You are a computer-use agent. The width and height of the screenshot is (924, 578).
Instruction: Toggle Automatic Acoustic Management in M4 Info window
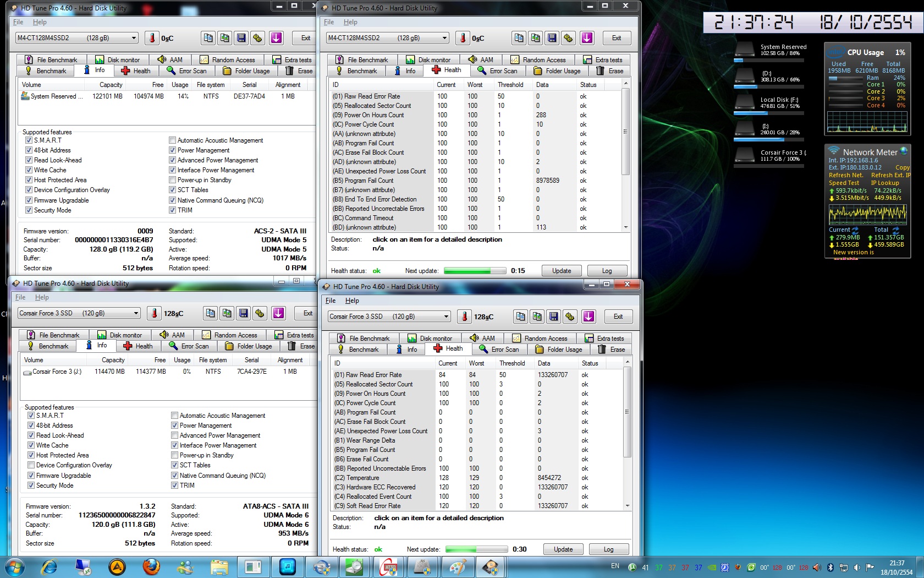173,140
